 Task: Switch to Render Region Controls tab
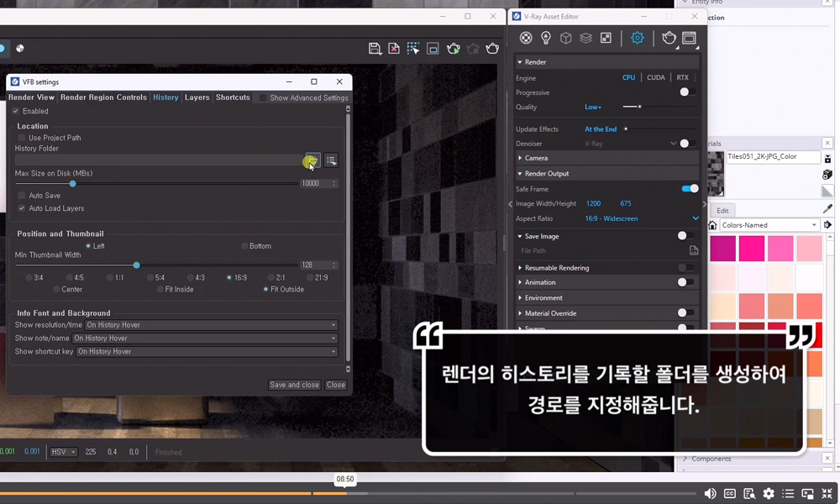(x=103, y=97)
